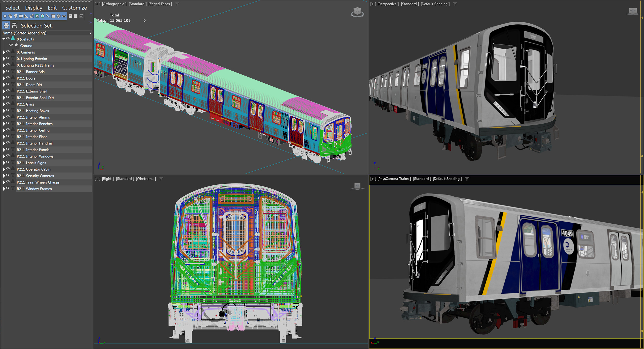Open the Customize menu

pos(74,8)
